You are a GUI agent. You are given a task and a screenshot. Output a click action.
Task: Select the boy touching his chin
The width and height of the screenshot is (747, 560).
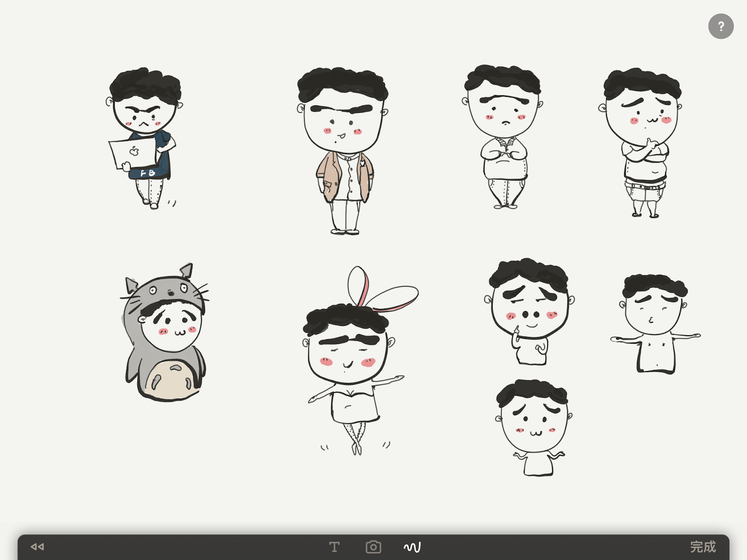point(642,140)
